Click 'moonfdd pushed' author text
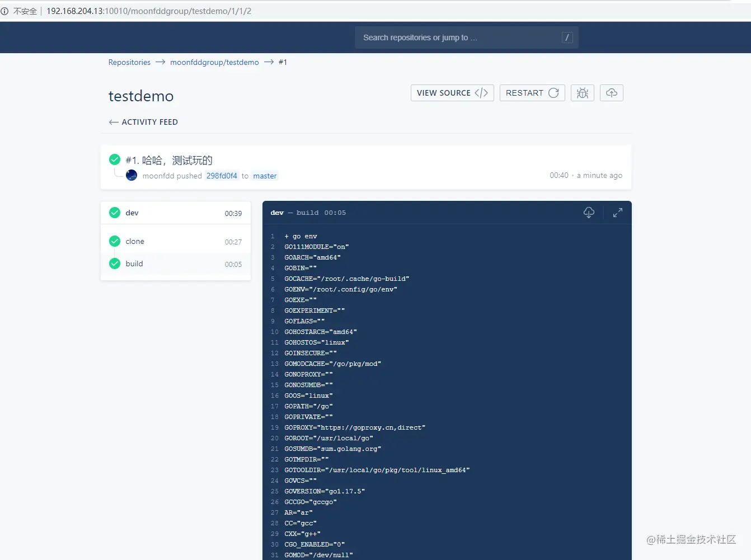751x560 pixels. pos(172,176)
